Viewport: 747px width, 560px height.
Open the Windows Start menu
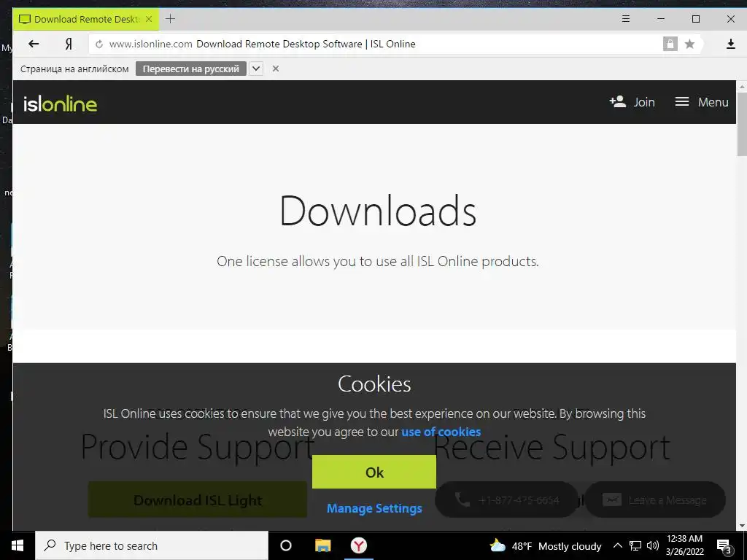18,545
